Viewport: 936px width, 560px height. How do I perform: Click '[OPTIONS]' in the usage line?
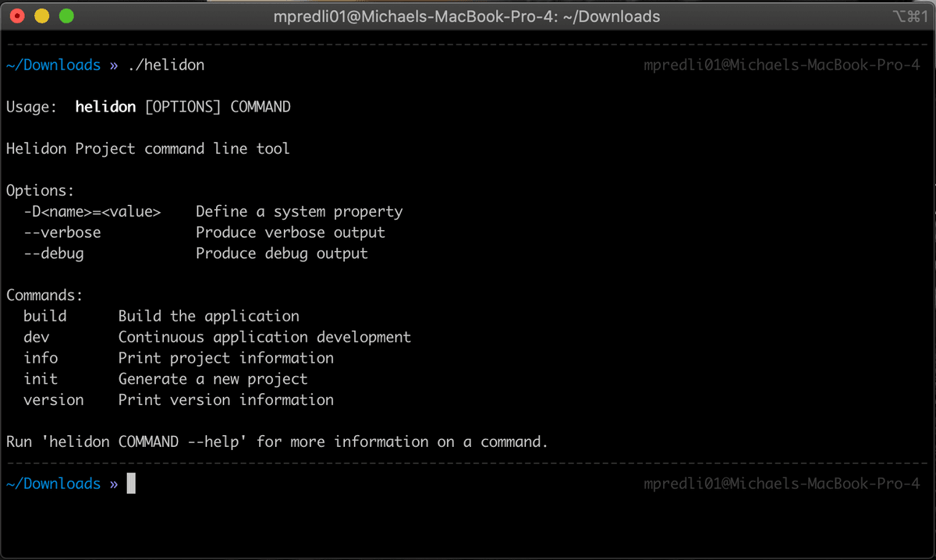point(183,107)
